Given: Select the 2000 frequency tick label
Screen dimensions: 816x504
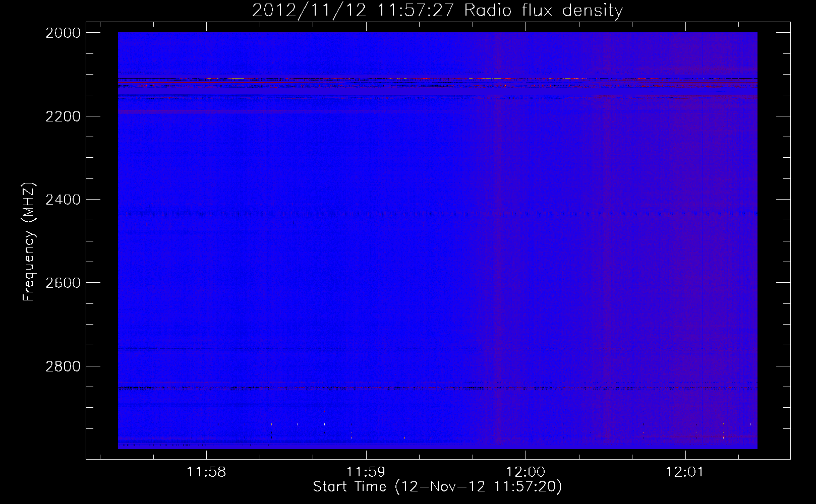Looking at the screenshot, I should (63, 33).
